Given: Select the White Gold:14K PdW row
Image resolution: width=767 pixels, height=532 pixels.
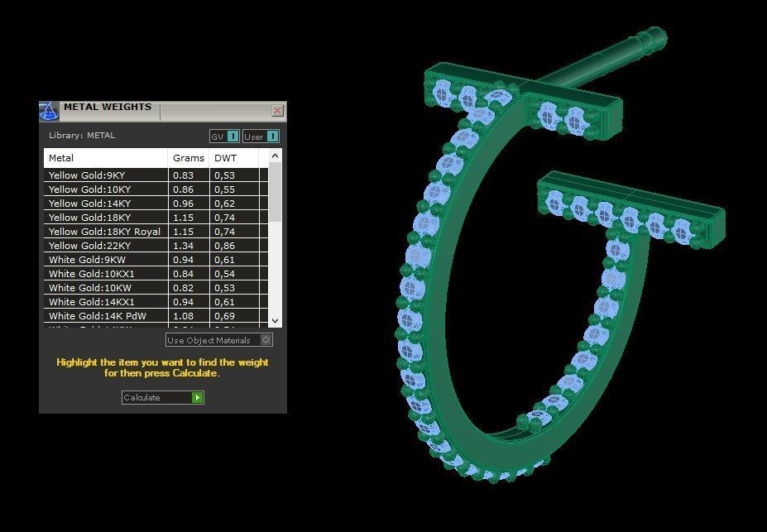Looking at the screenshot, I should [x=156, y=316].
